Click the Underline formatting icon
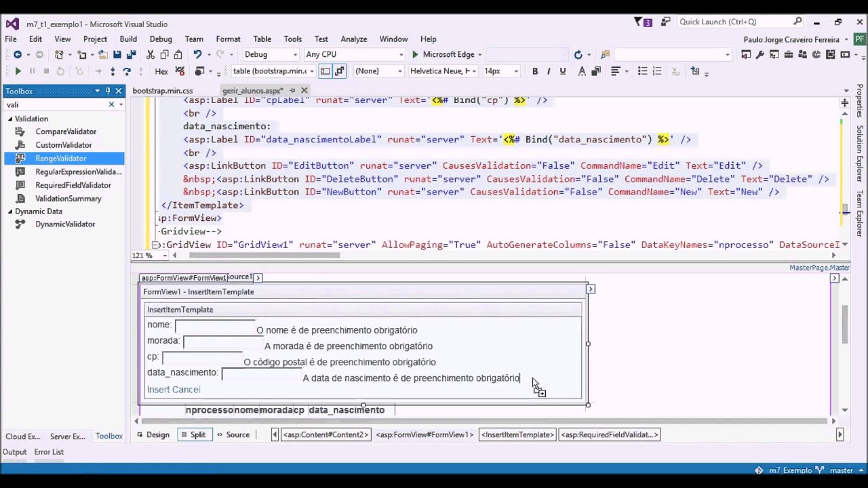 click(562, 71)
